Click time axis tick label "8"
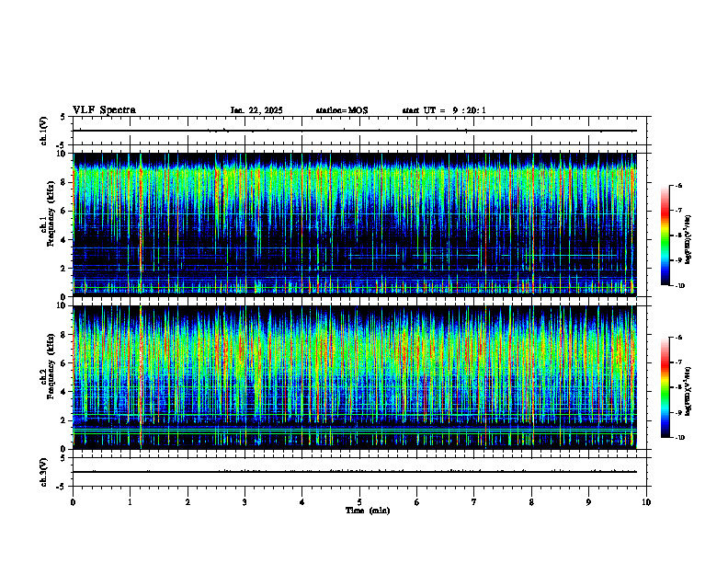This screenshot has width=728, height=563. [531, 502]
